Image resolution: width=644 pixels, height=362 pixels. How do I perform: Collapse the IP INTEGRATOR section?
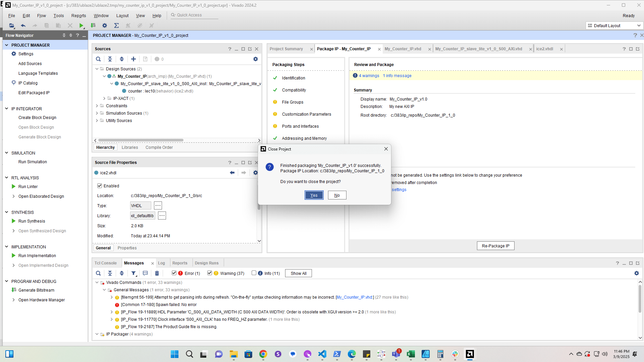(x=6, y=109)
